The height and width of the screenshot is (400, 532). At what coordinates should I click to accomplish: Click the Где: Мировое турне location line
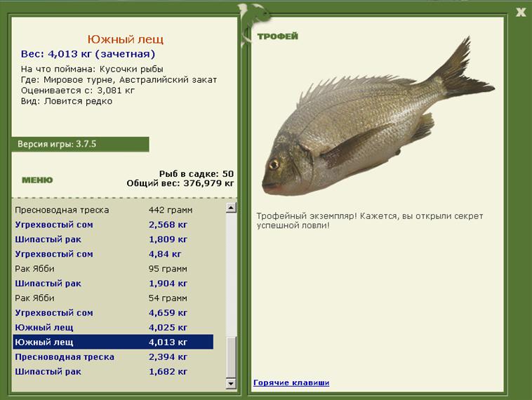119,80
